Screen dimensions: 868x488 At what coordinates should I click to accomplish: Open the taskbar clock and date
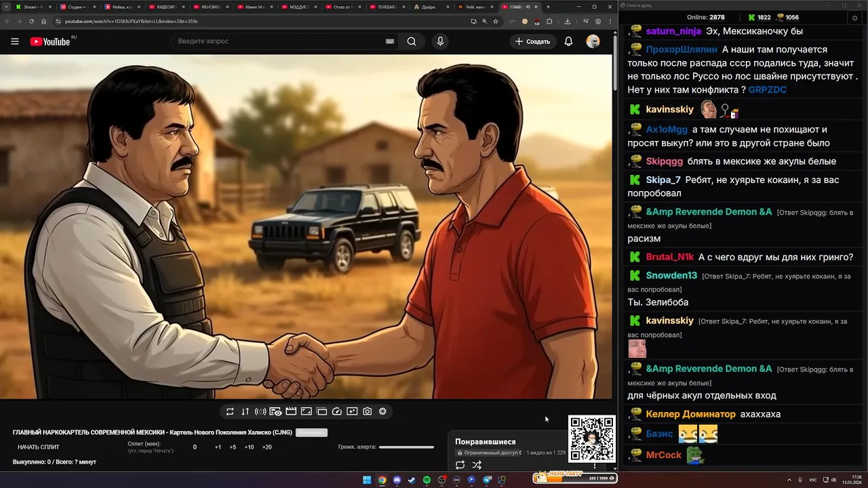click(852, 480)
